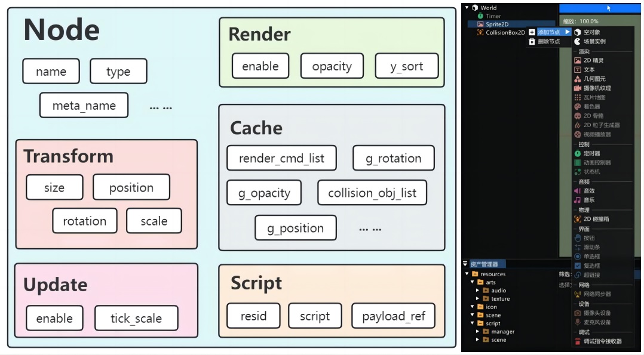
Task: Select the Sprite2D node in tree
Action: point(496,24)
